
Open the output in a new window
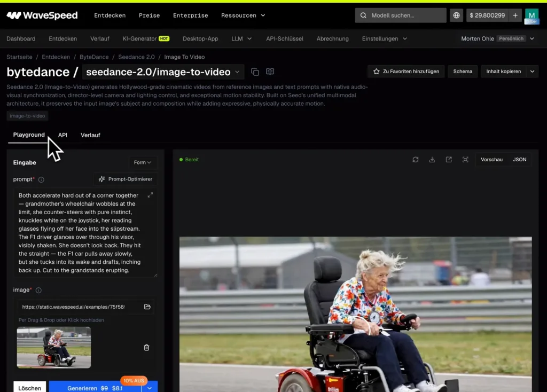coord(449,159)
